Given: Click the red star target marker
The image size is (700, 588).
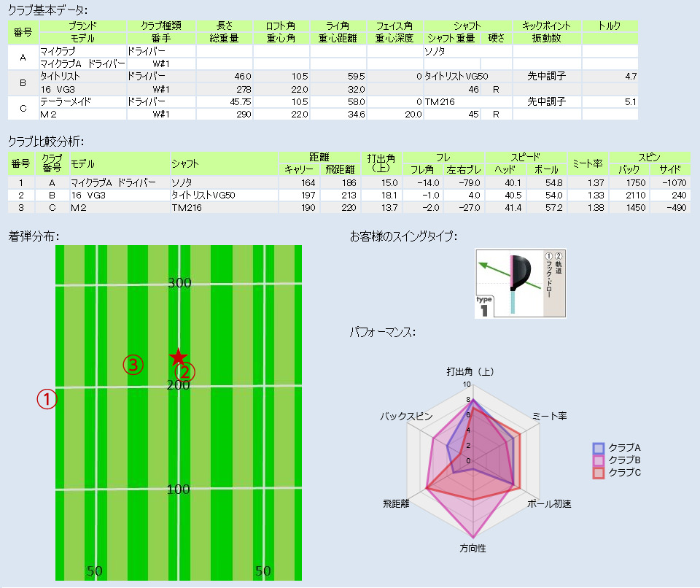Looking at the screenshot, I should pyautogui.click(x=178, y=357).
